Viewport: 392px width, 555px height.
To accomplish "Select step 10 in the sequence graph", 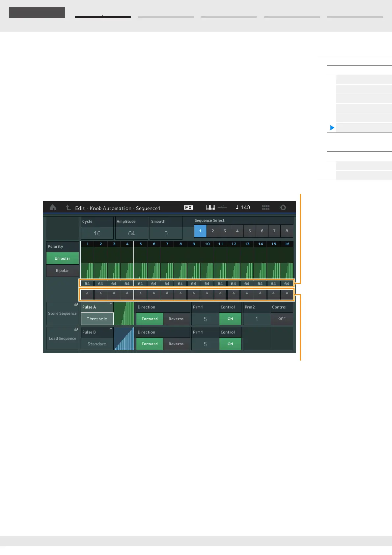I will [207, 260].
